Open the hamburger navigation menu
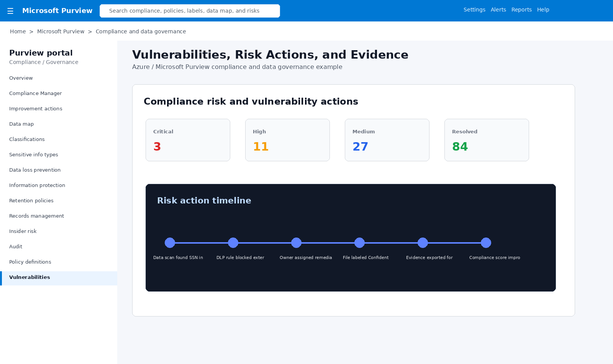The width and height of the screenshot is (613, 364). [10, 11]
